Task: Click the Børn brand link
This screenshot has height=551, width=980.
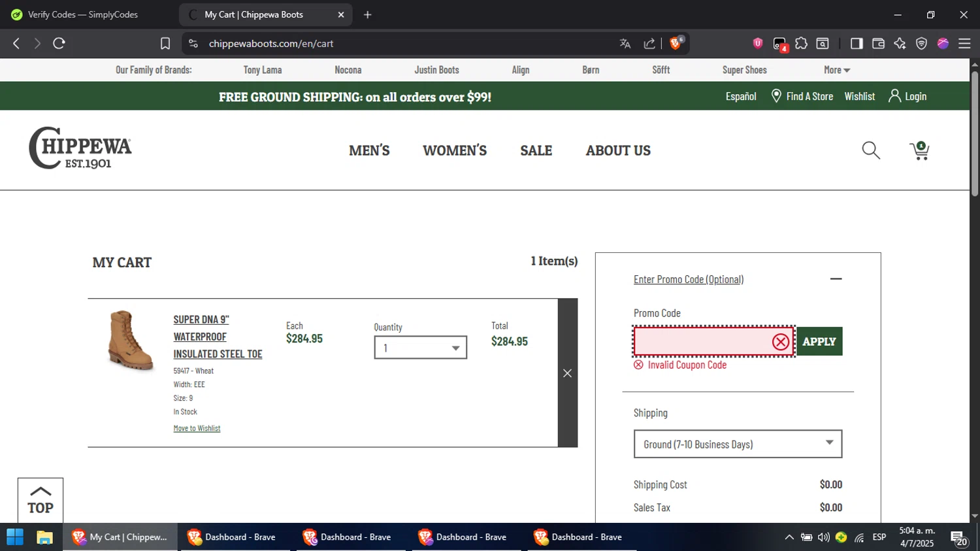Action: click(591, 70)
